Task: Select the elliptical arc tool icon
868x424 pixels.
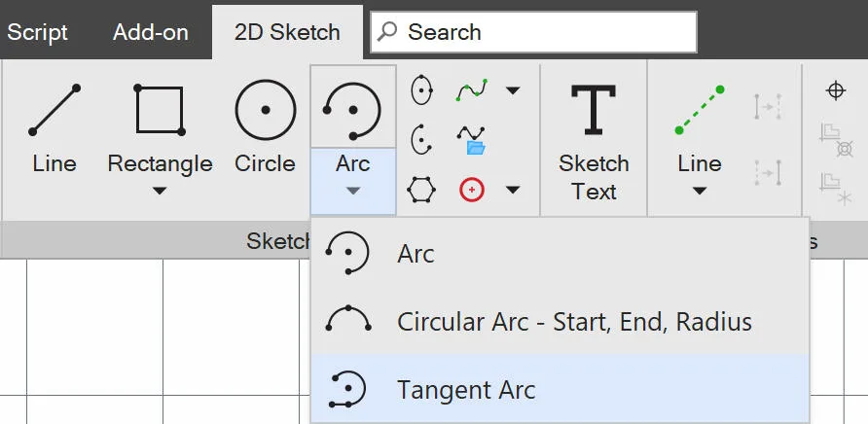Action: coord(421,139)
